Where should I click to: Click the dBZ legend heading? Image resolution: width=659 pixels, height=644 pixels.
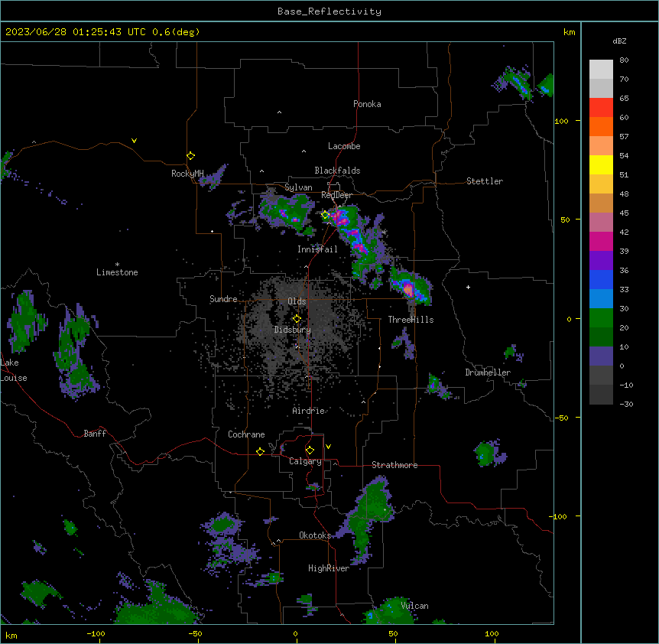coord(619,41)
